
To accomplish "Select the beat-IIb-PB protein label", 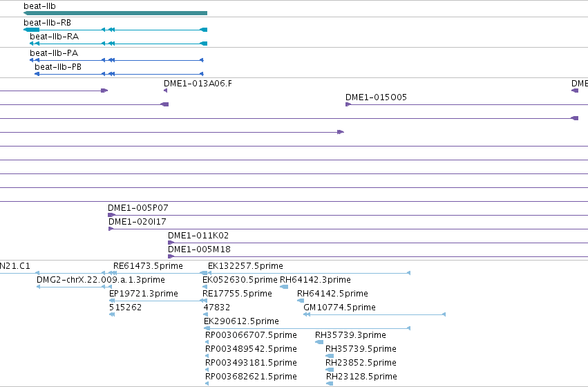I will tap(58, 67).
